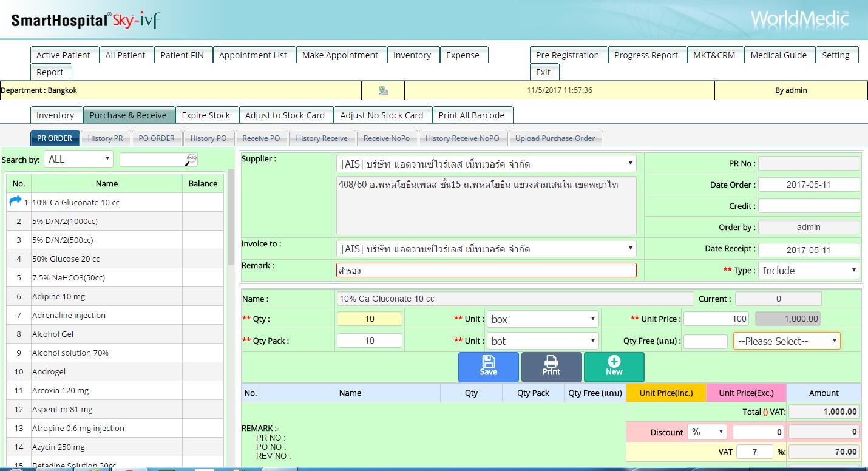This screenshot has width=868, height=471.
Task: Go to All Patient menu
Action: tap(125, 55)
